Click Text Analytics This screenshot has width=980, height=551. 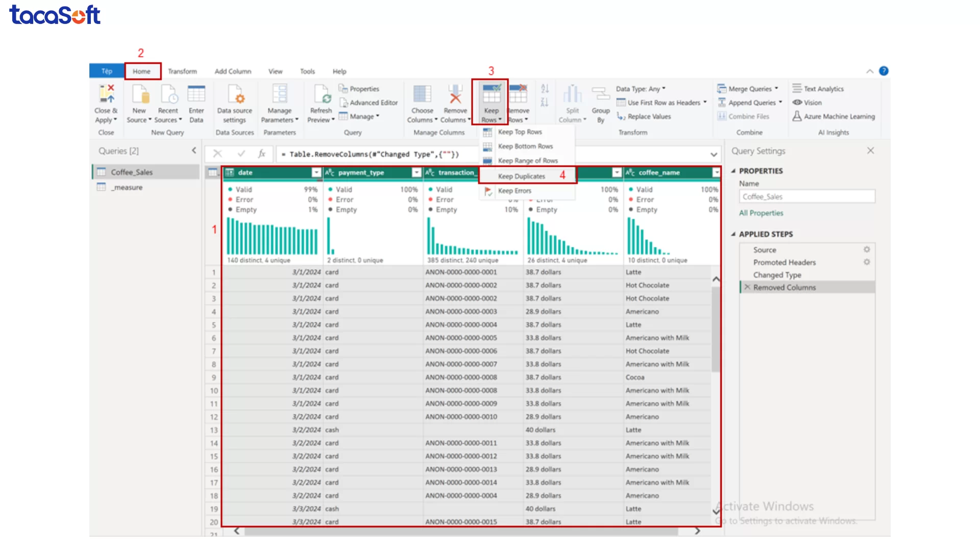point(818,89)
